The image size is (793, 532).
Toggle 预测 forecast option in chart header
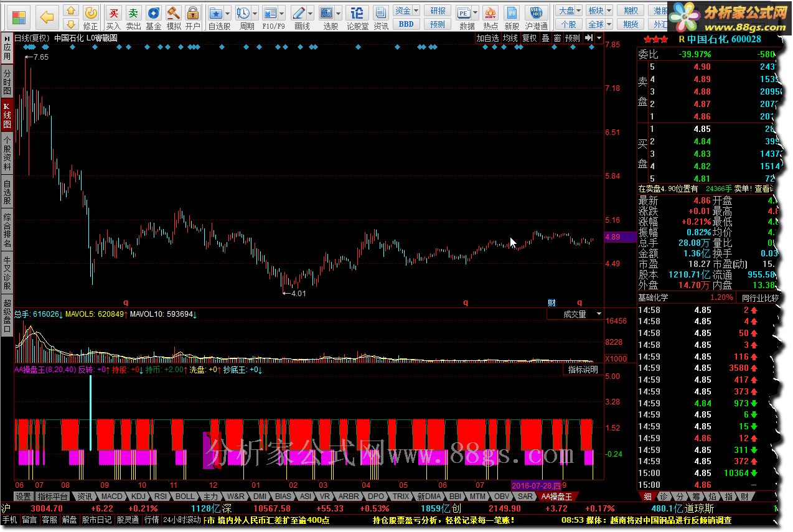572,38
